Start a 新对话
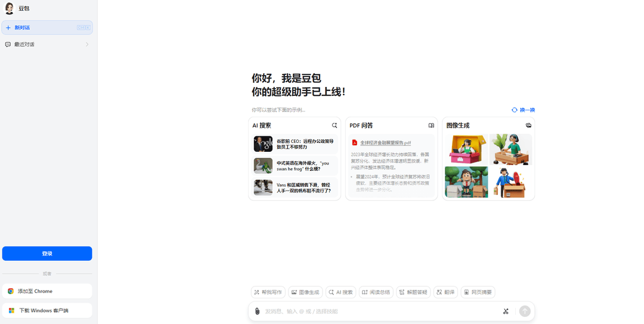 (47, 27)
